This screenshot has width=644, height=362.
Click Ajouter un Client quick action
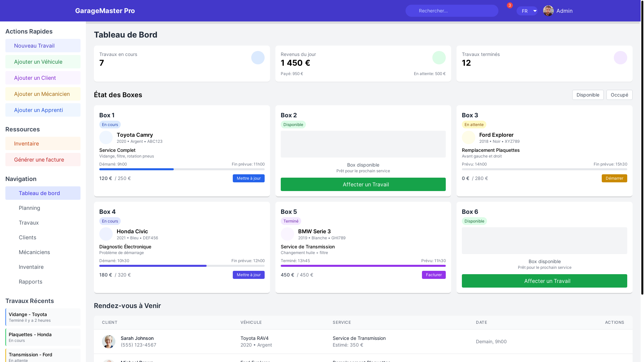[x=43, y=78]
